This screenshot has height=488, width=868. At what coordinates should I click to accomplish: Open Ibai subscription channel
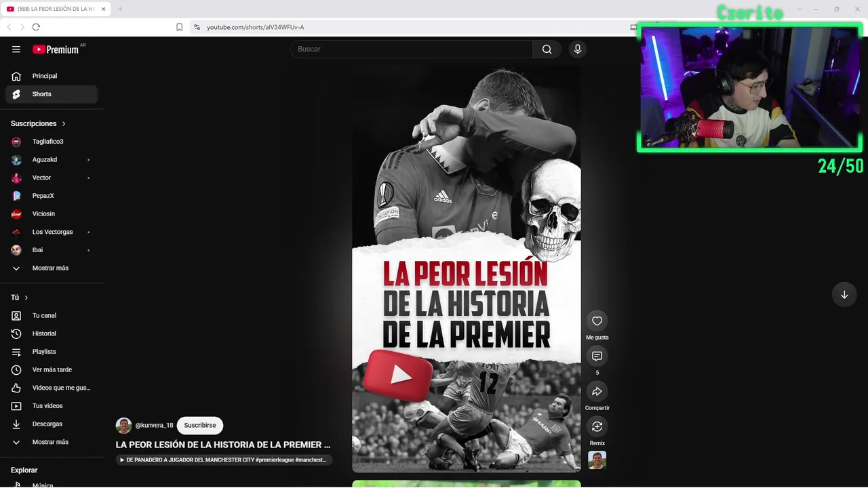point(52,250)
